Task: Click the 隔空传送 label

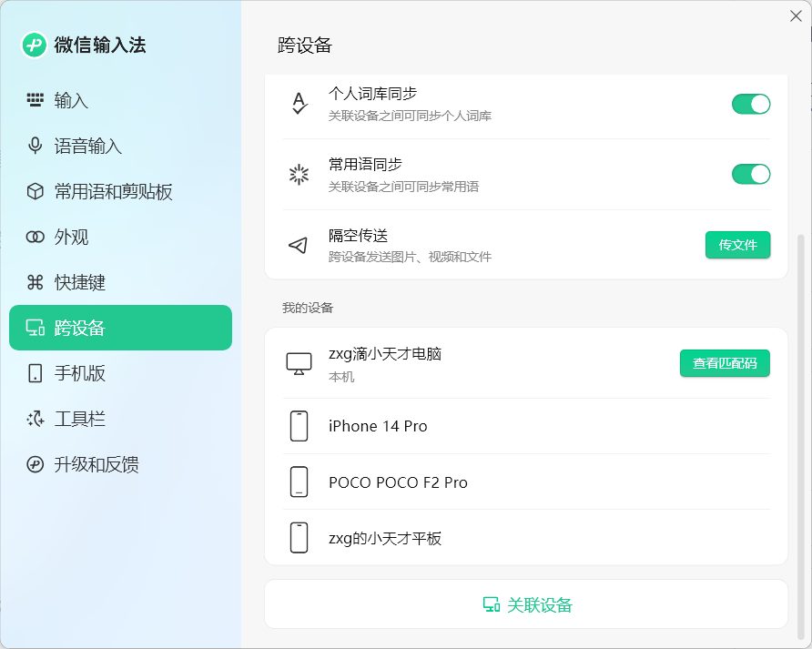Action: [359, 236]
